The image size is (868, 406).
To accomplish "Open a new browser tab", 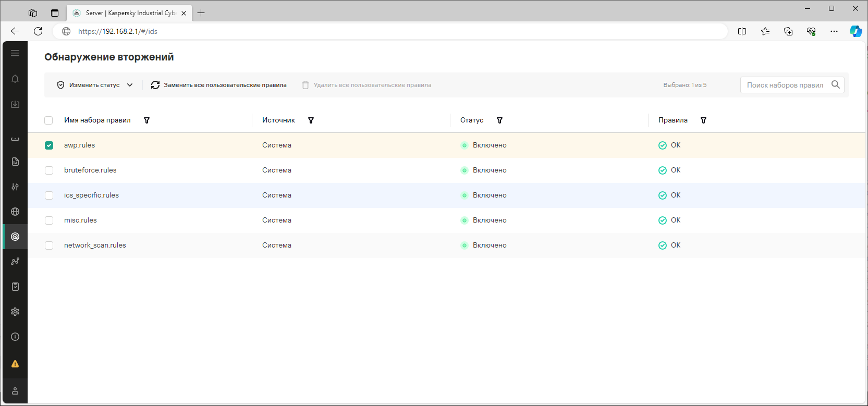I will click(201, 13).
